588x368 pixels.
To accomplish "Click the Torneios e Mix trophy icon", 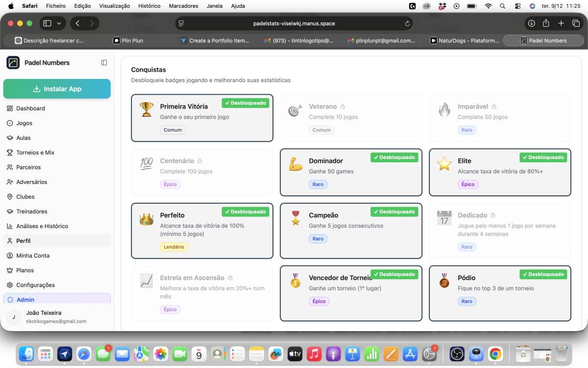I will [10, 153].
